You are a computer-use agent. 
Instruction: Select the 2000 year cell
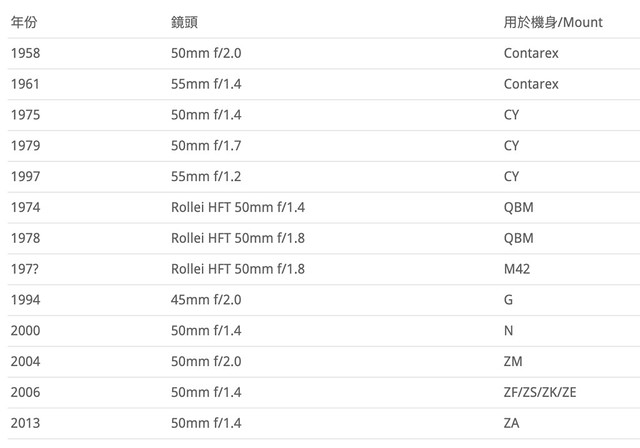[25, 330]
